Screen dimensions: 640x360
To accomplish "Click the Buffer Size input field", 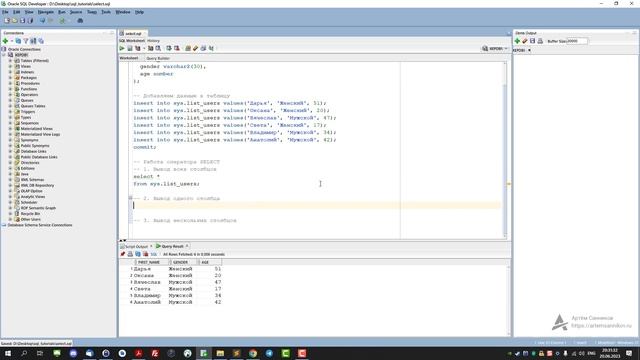I will [577, 41].
